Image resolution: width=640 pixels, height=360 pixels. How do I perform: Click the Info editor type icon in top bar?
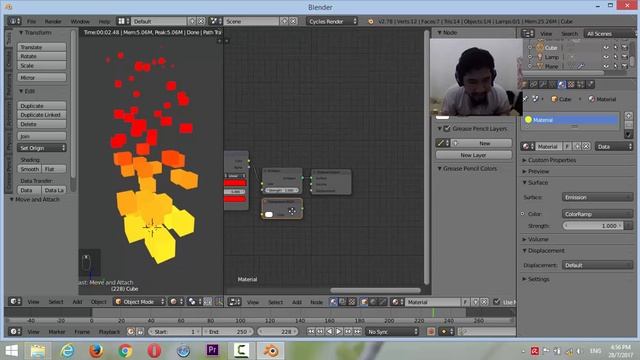[14, 21]
